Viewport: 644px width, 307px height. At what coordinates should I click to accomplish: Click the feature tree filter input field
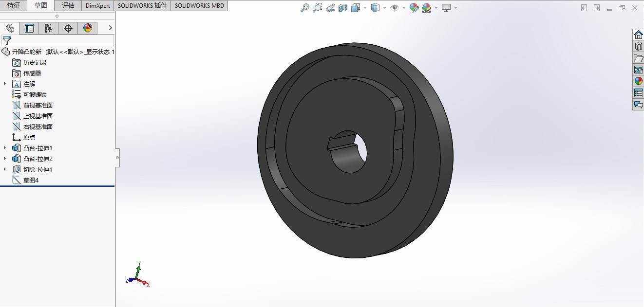tap(63, 41)
